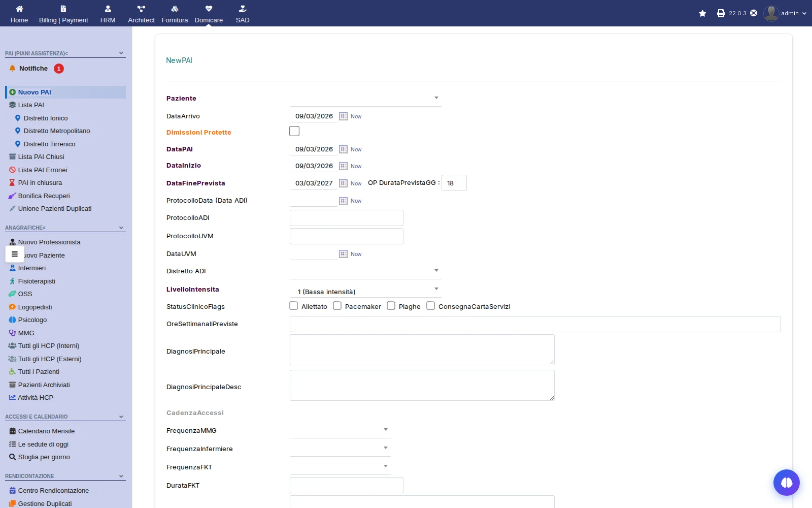The height and width of the screenshot is (508, 812).
Task: Click the hamburger menu toggle button
Action: [x=15, y=254]
